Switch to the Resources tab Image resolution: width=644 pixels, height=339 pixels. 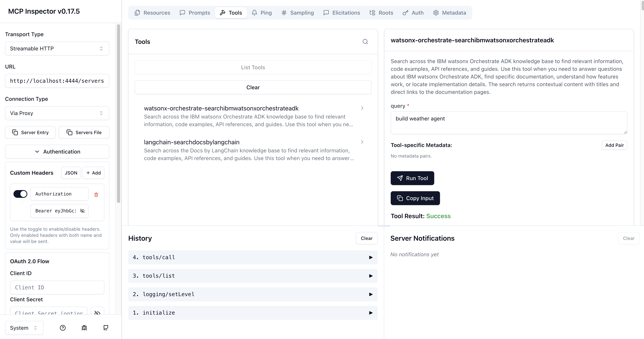152,13
